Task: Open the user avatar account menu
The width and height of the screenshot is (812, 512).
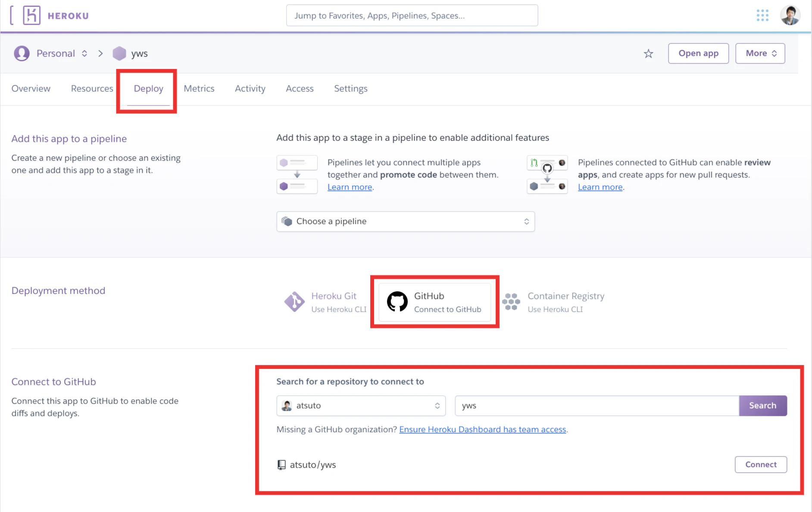Action: pos(790,16)
